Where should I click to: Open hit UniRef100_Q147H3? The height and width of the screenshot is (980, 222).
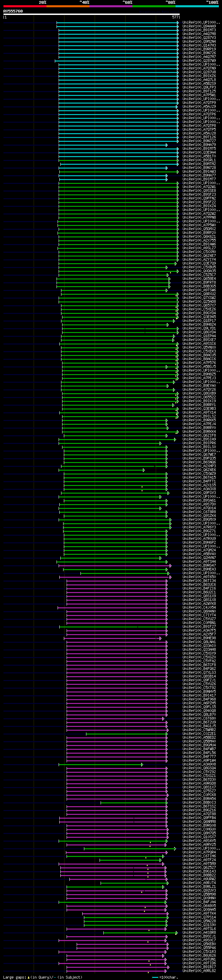pos(199,45)
